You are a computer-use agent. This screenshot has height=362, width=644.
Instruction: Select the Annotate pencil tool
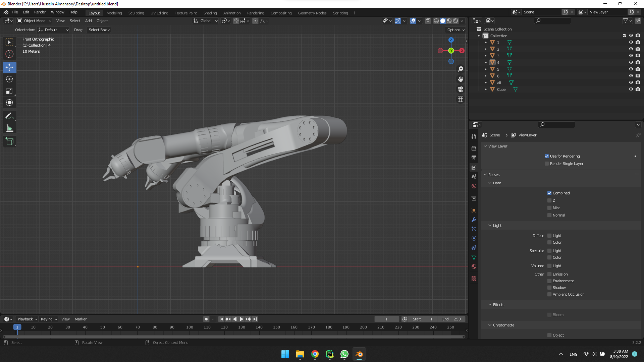point(9,116)
